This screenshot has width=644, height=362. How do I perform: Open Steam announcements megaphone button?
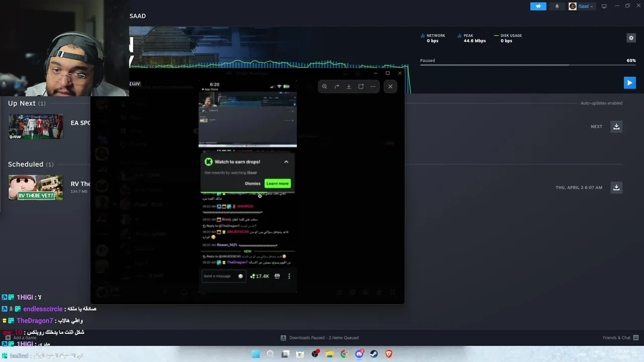pos(538,7)
